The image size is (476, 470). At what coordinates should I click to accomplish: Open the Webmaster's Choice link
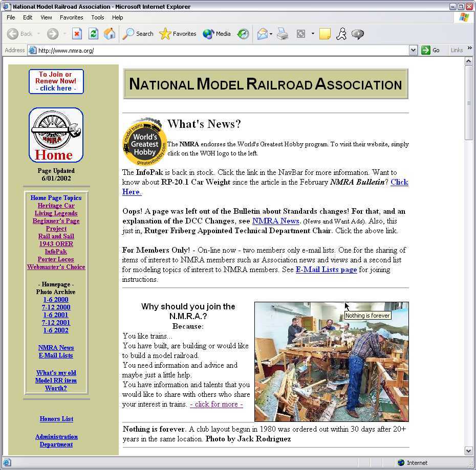pos(56,266)
